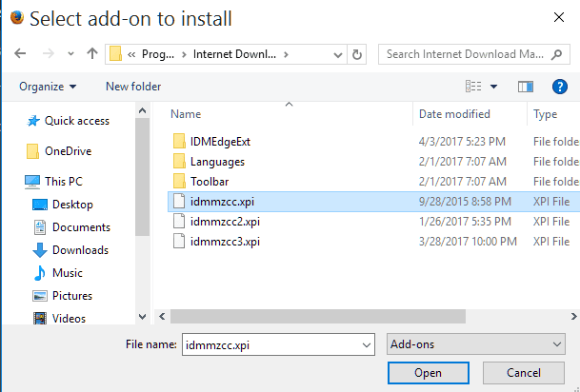
Task: Expand the view options dropdown arrow
Action: [493, 87]
